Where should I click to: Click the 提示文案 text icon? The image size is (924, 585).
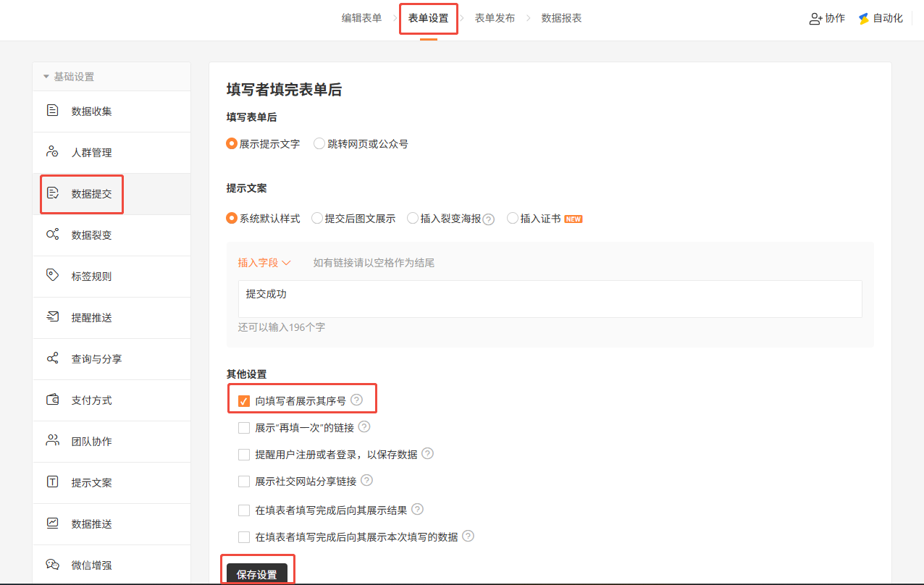coord(52,482)
